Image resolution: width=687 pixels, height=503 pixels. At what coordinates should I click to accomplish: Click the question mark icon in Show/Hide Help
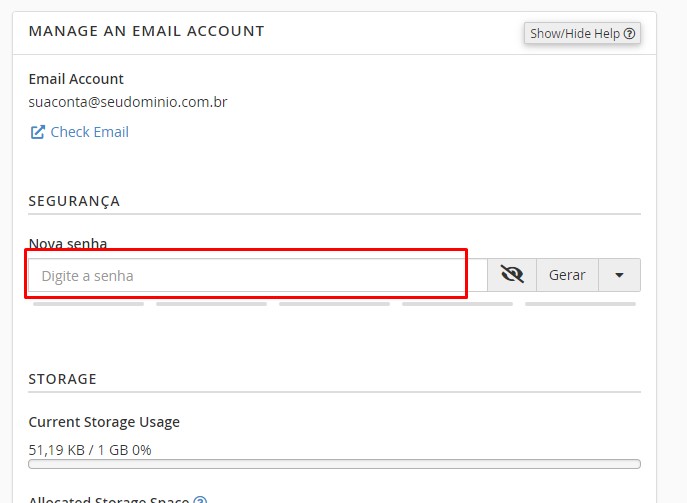[x=629, y=33]
